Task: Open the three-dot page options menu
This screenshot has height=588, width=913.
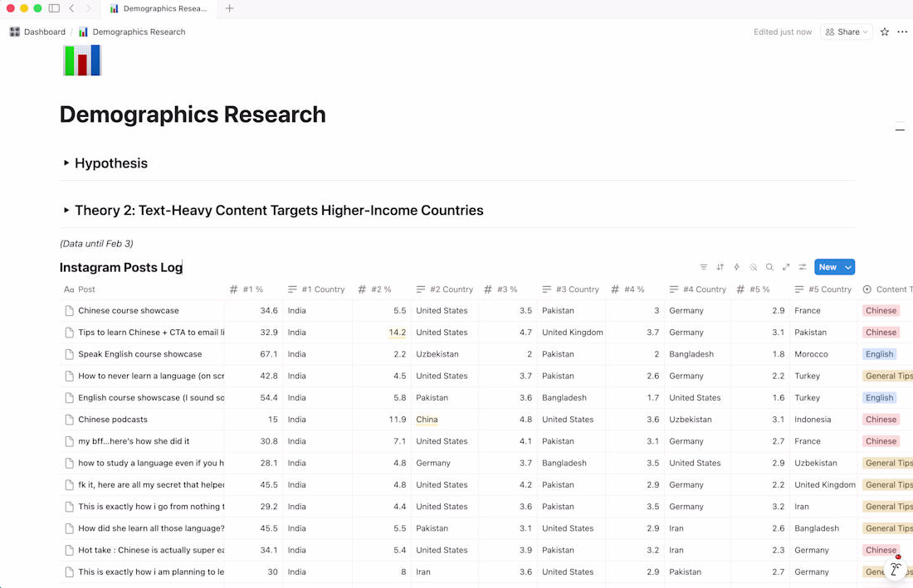Action: 902,32
